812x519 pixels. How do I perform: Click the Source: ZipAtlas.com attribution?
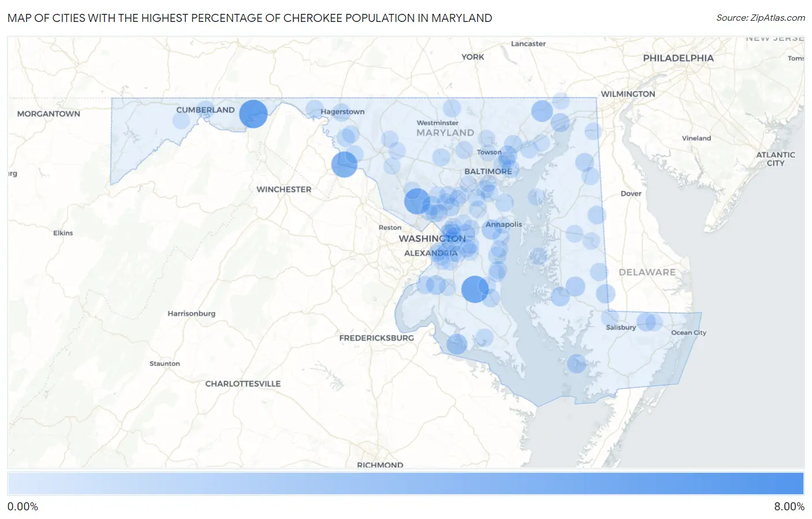coord(761,18)
